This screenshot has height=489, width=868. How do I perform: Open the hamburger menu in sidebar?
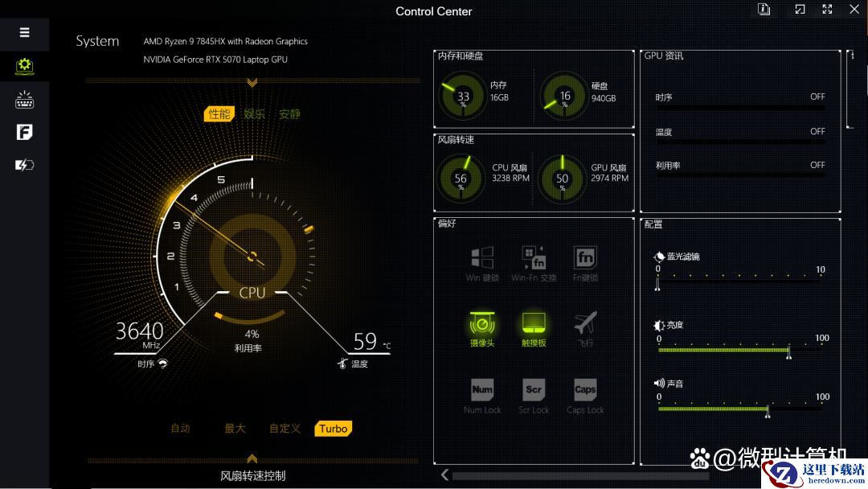[24, 33]
